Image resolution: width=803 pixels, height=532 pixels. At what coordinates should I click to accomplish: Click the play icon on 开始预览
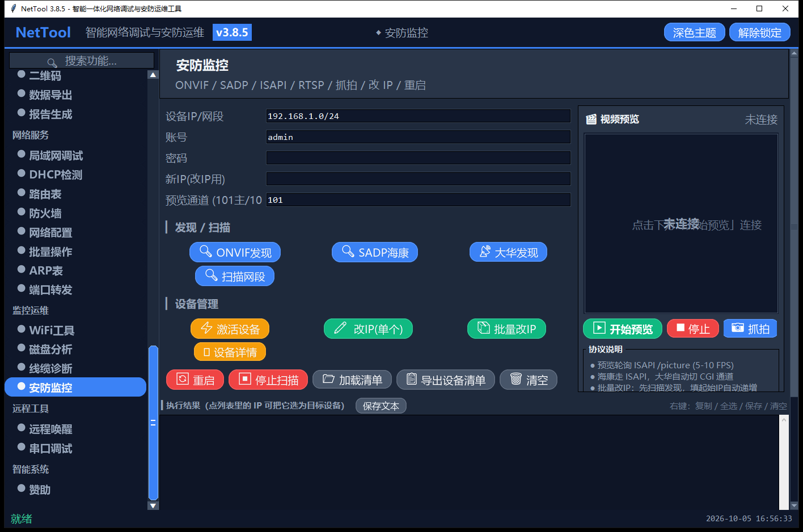tap(599, 328)
